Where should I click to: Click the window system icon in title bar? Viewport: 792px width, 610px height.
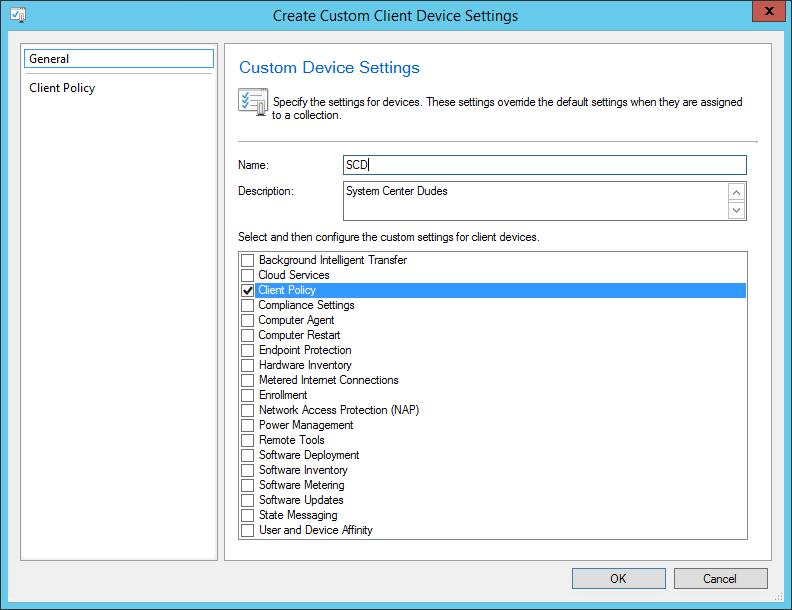click(18, 15)
